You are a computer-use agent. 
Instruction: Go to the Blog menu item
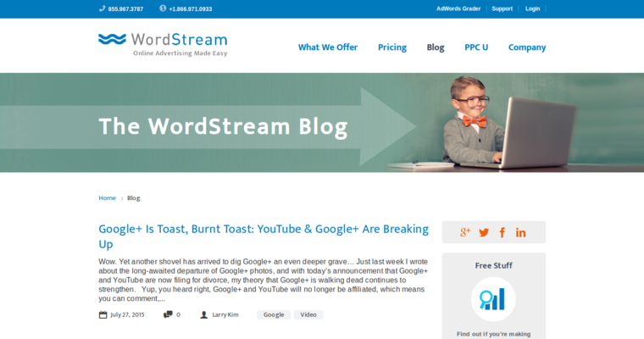[x=436, y=47]
